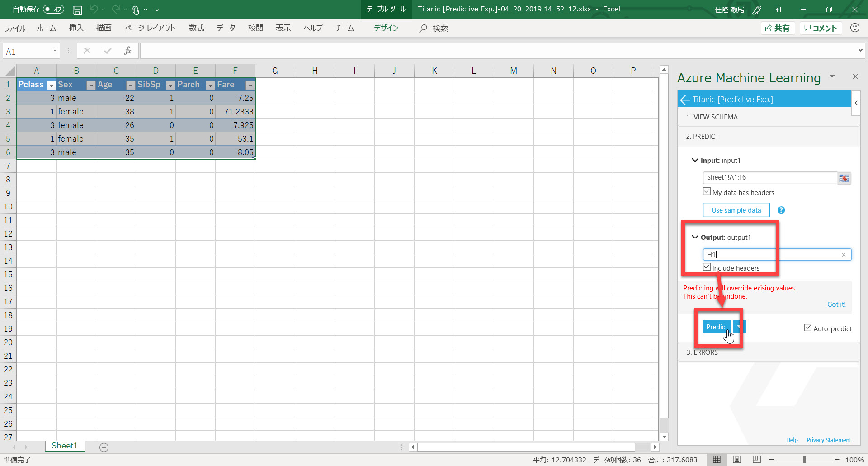The image size is (868, 466).
Task: Open the Fare column filter dropdown
Action: [250, 86]
